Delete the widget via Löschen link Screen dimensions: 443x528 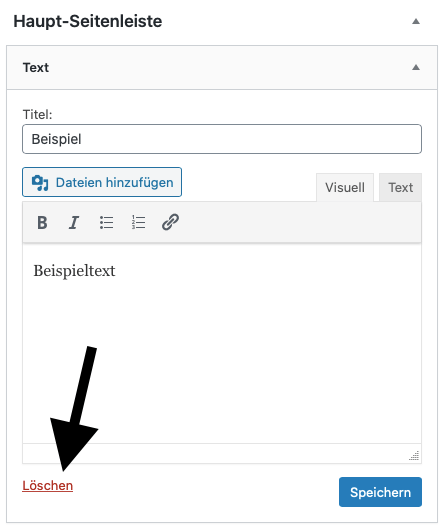pyautogui.click(x=47, y=486)
